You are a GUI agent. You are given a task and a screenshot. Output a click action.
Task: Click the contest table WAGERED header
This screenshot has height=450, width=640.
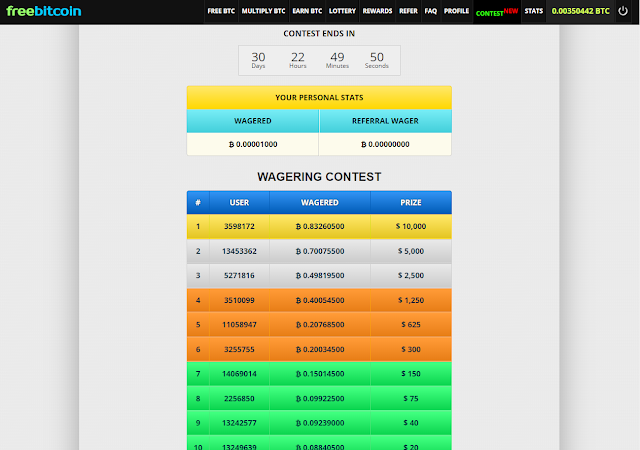point(320,202)
